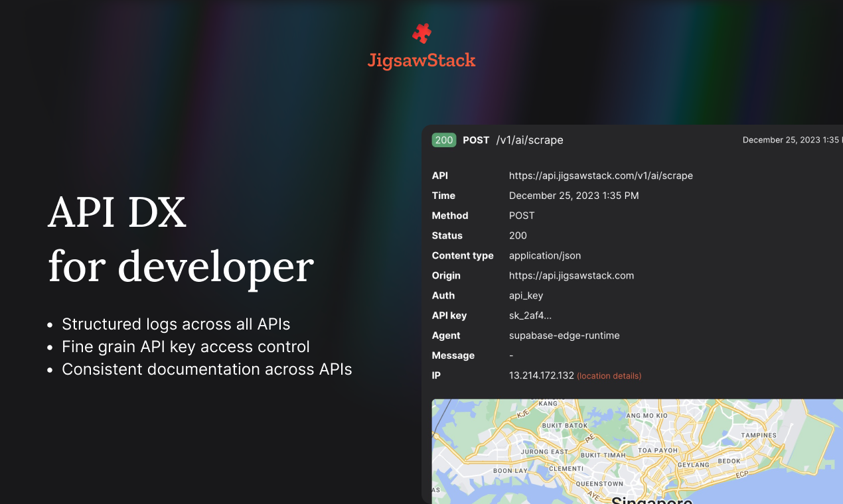Click Ang Mo Kio label on the map
The image size is (843, 504).
click(x=647, y=416)
